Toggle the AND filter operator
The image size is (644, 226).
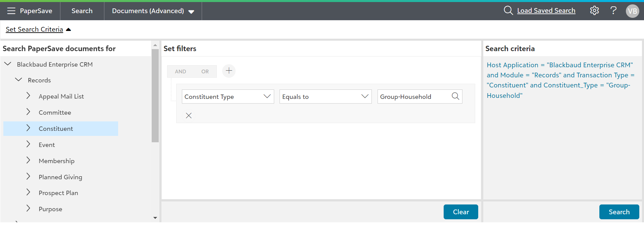(180, 72)
